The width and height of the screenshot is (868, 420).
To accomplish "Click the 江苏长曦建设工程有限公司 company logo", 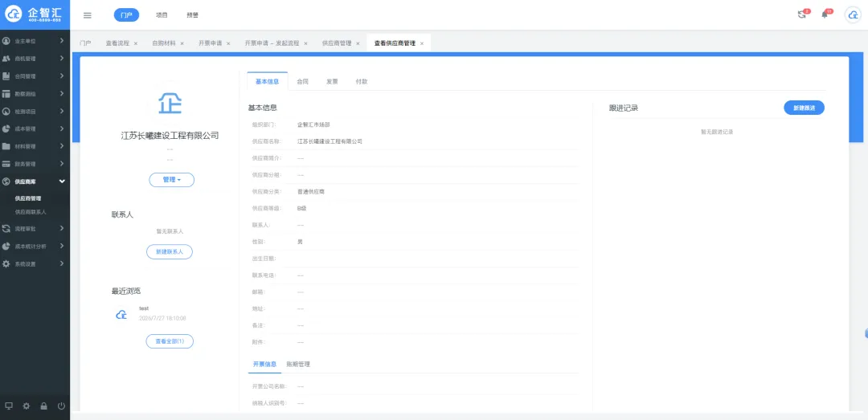I will [x=170, y=103].
